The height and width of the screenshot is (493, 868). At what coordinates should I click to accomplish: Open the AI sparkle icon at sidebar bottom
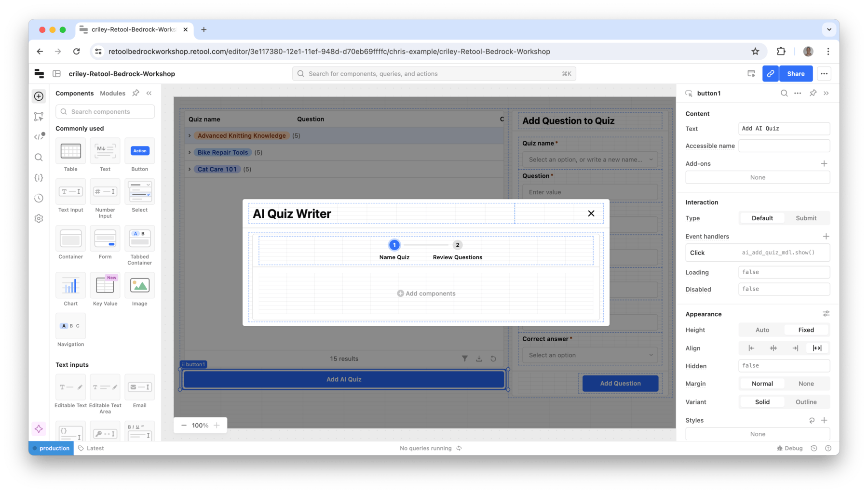click(x=39, y=429)
